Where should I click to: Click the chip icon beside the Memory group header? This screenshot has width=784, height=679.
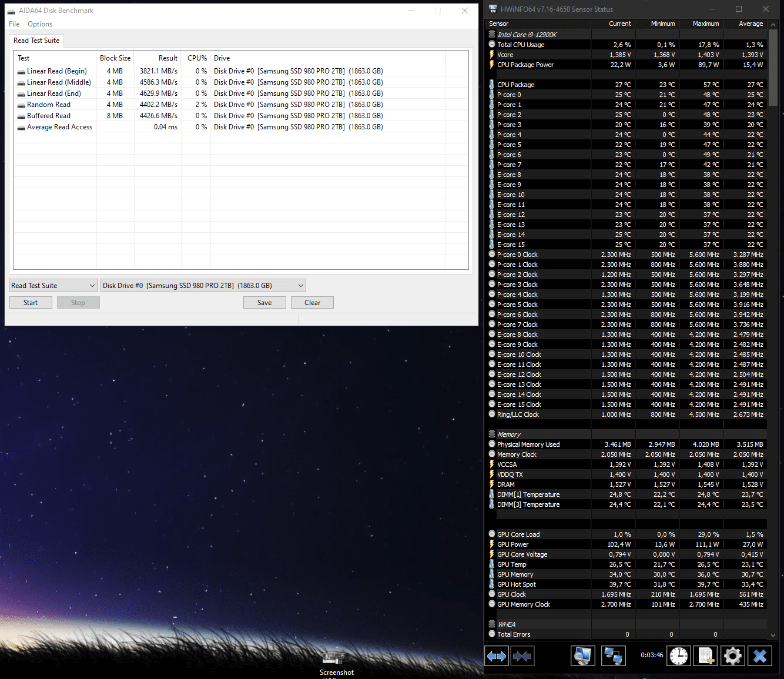492,434
